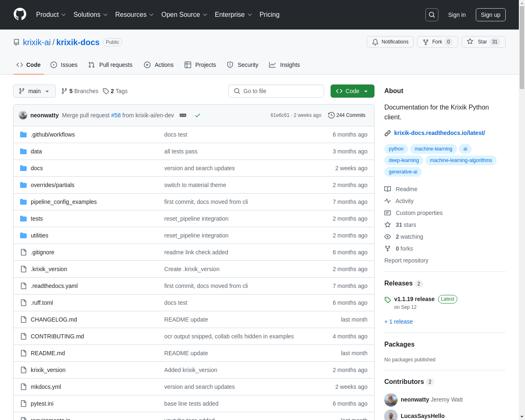Screen dimensions: 525x420
Task: Click the Custom properties icon
Action: pyautogui.click(x=388, y=213)
